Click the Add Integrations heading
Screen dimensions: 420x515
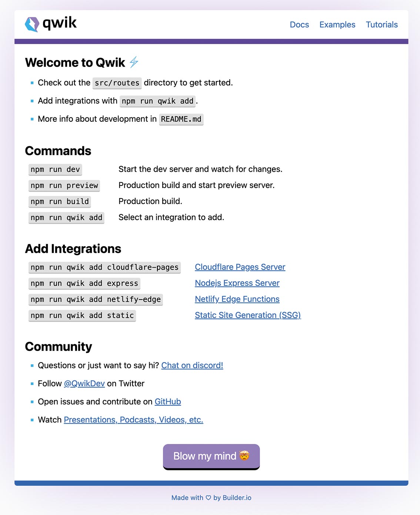coord(73,249)
